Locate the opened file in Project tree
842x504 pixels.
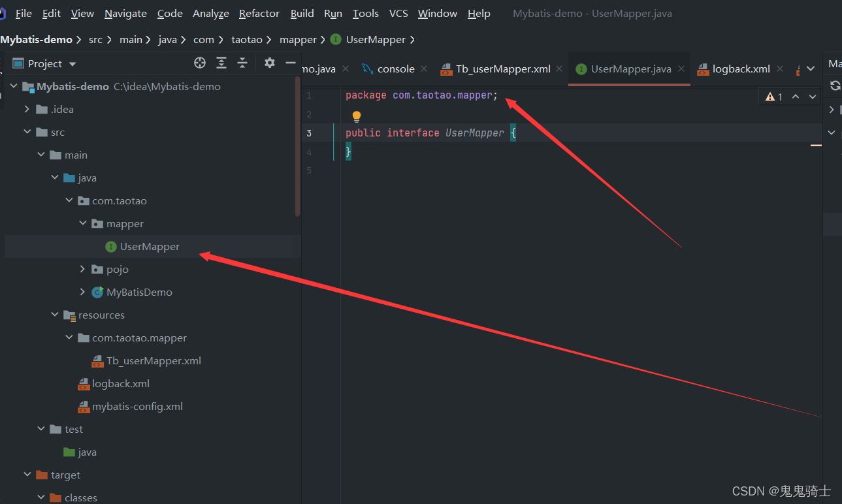pyautogui.click(x=200, y=63)
